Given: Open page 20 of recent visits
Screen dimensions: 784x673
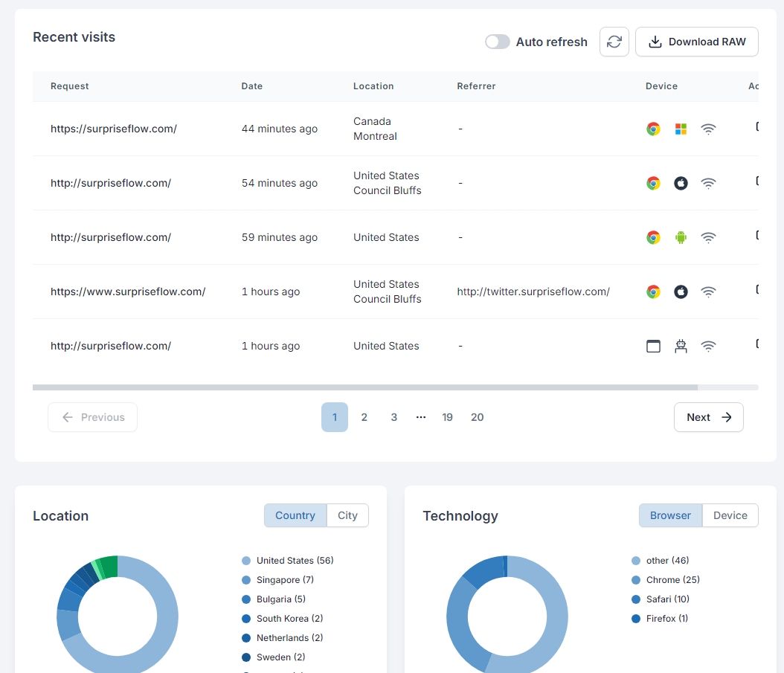Looking at the screenshot, I should pyautogui.click(x=477, y=417).
